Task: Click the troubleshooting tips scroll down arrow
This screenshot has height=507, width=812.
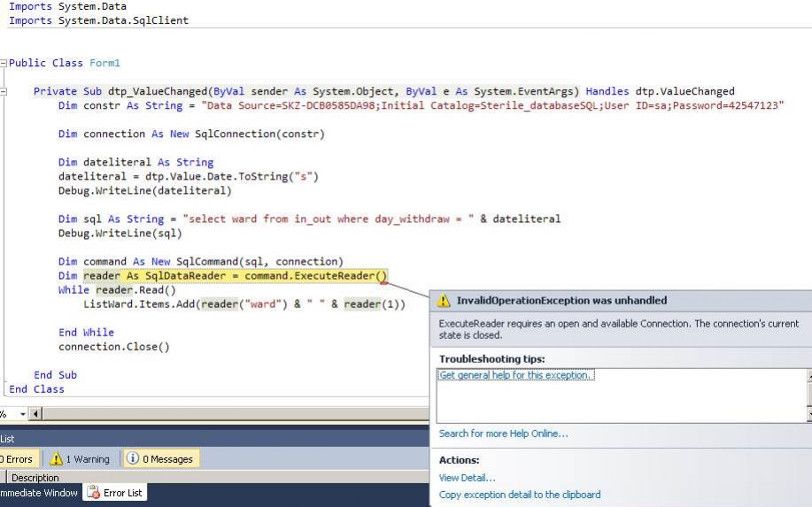Action: click(809, 414)
